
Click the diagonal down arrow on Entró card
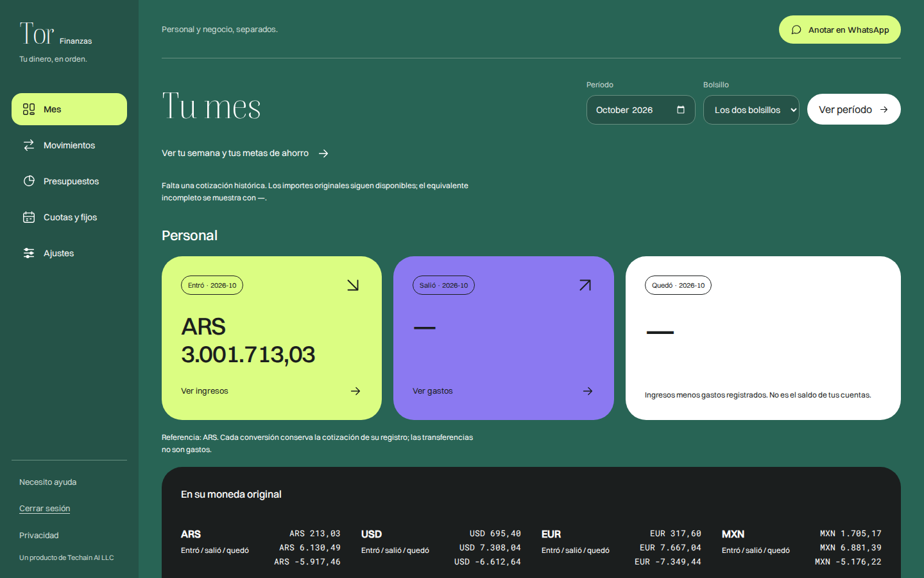tap(353, 285)
